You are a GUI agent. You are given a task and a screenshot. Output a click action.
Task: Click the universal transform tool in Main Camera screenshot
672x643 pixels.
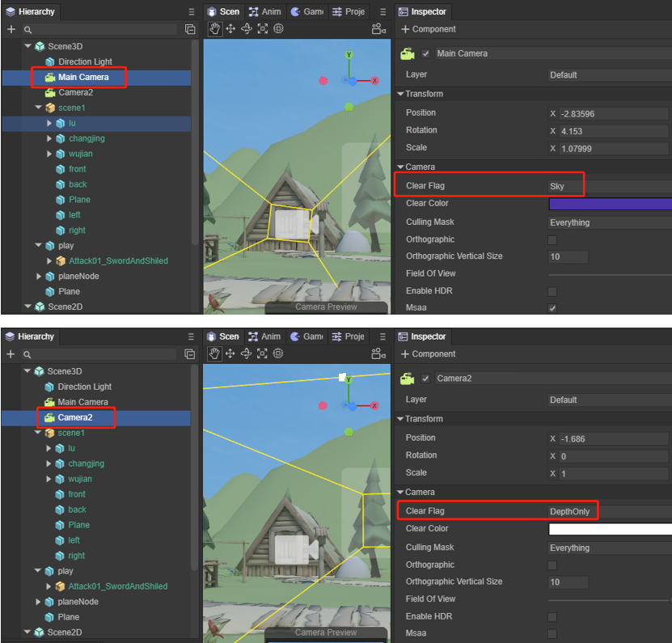click(279, 28)
